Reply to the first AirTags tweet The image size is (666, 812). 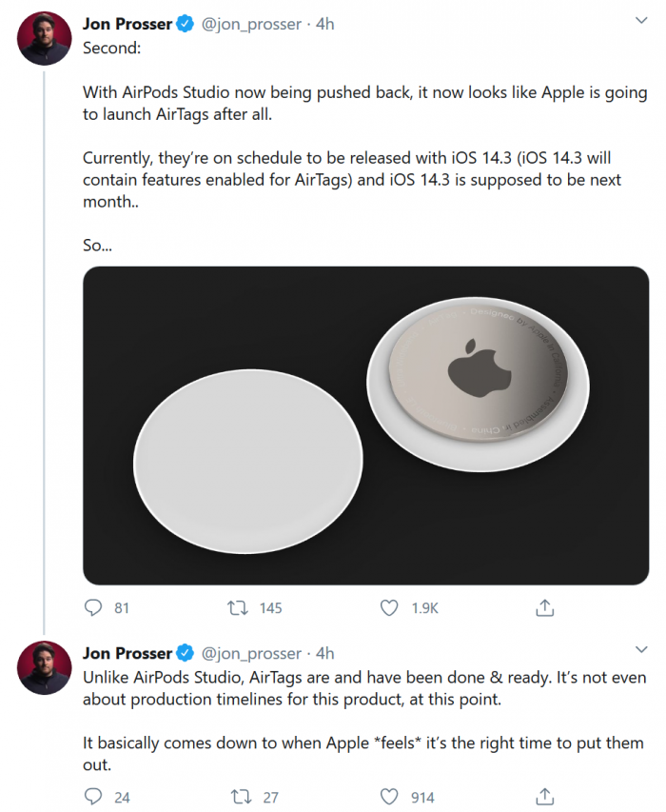point(93,607)
